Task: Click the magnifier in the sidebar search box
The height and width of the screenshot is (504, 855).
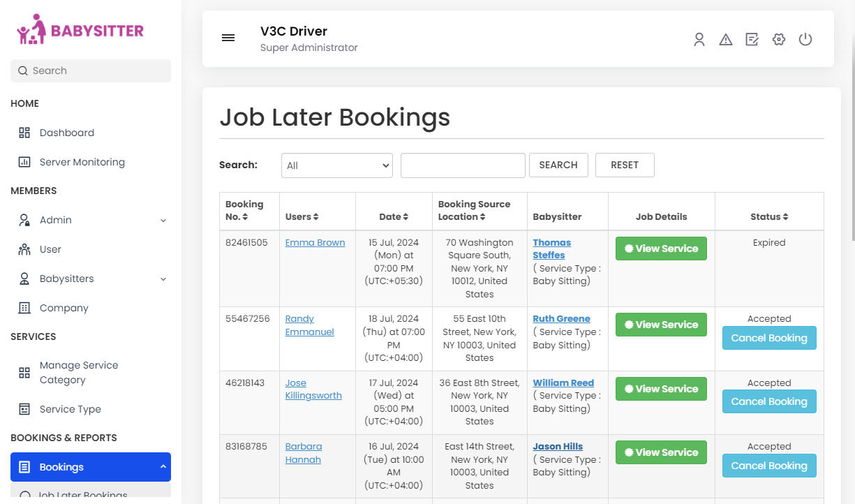Action: (21, 71)
